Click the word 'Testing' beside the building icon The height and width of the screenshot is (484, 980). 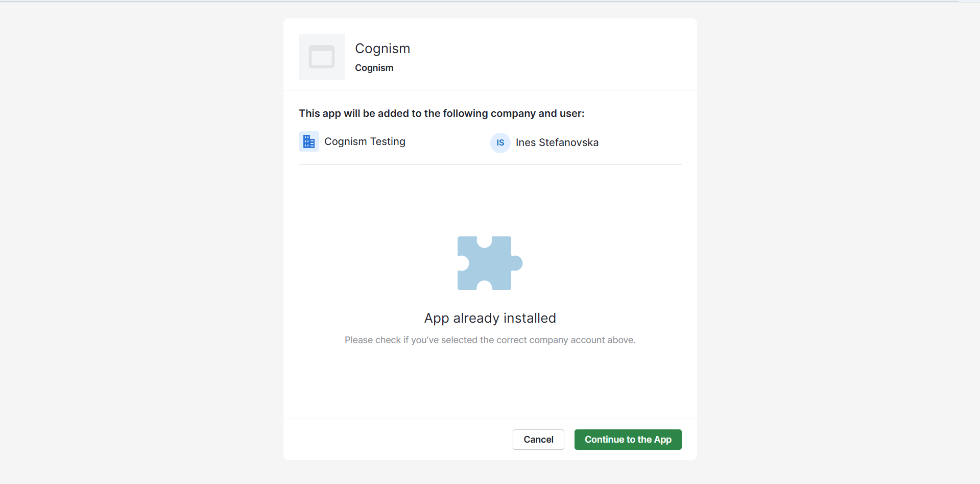click(388, 141)
